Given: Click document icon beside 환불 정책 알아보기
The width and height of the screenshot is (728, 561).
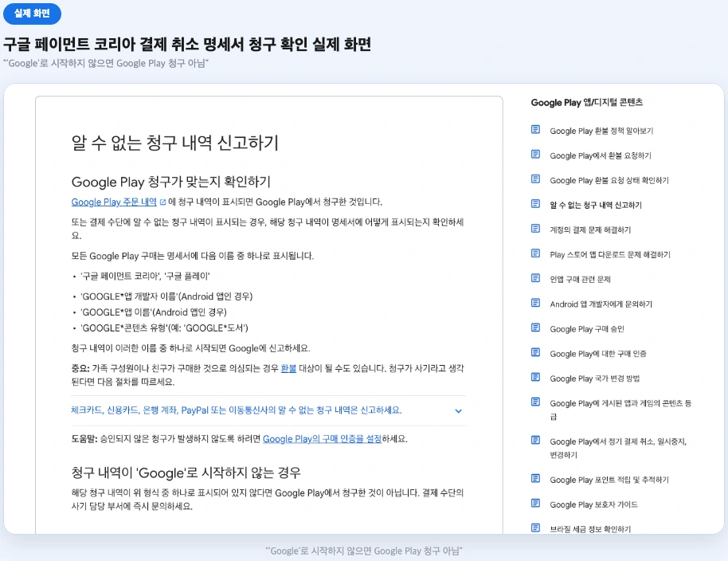Looking at the screenshot, I should [535, 130].
